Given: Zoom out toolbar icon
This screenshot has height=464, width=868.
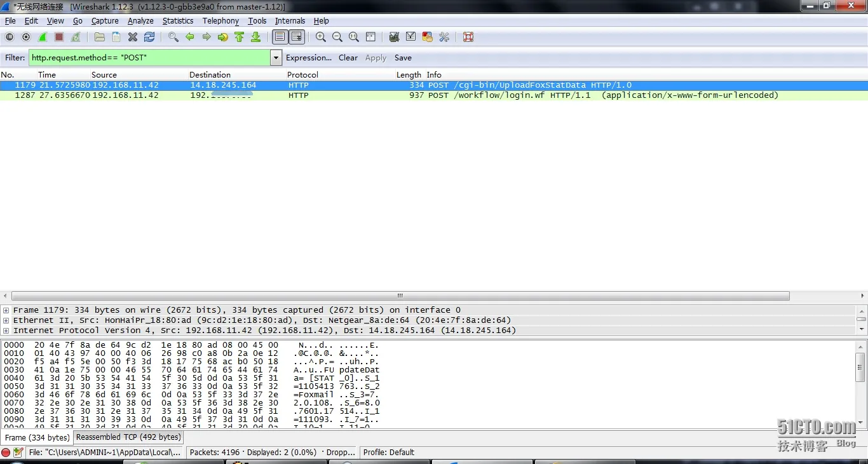Looking at the screenshot, I should click(337, 38).
